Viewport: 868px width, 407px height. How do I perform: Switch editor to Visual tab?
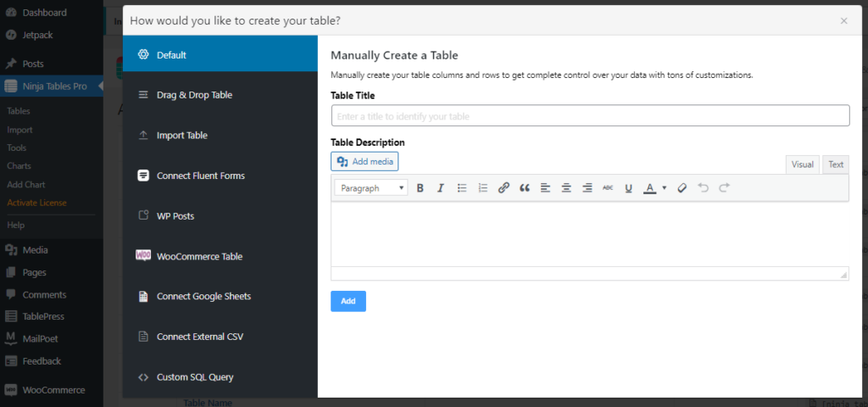(802, 164)
